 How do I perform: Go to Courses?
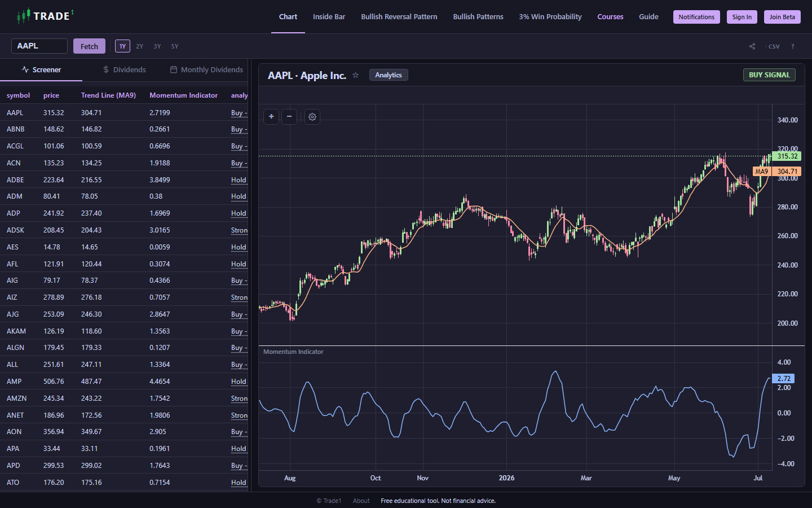(x=610, y=17)
